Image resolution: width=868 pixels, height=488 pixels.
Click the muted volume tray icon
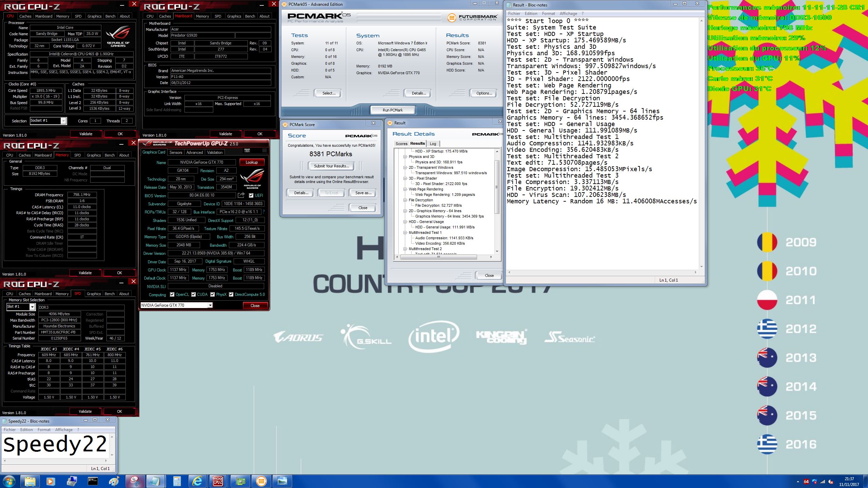(x=830, y=482)
